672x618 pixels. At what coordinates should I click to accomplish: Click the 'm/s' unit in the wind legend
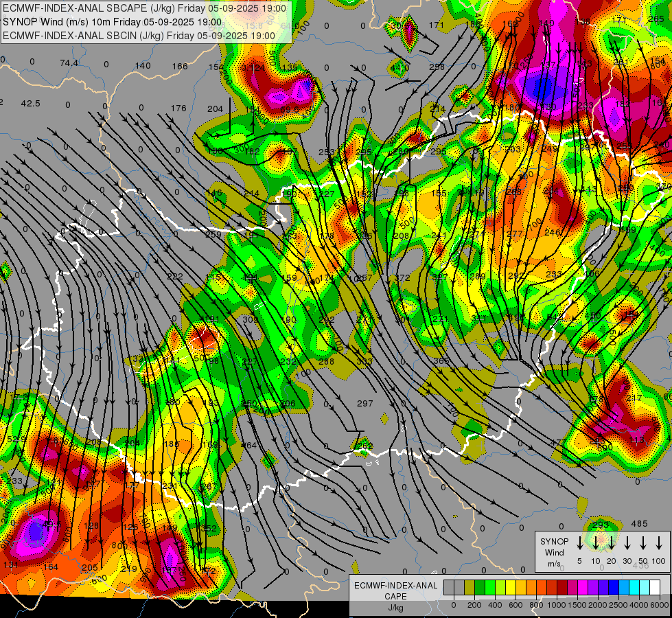pyautogui.click(x=554, y=564)
